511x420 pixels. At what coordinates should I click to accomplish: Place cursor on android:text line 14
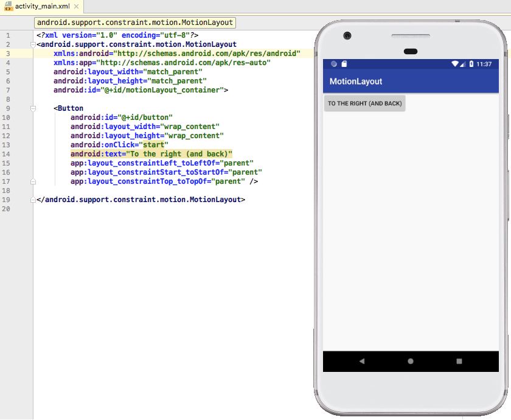point(151,154)
